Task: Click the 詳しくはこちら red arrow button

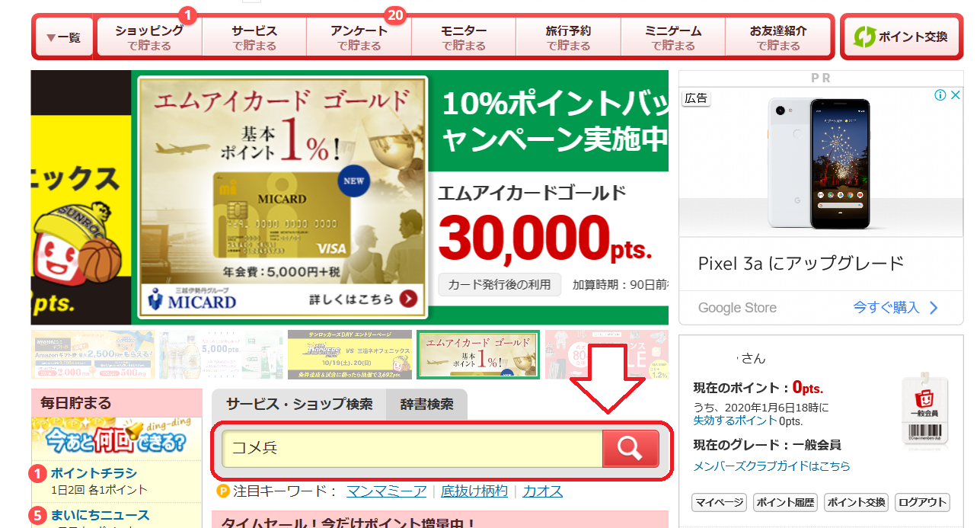Action: 409,298
